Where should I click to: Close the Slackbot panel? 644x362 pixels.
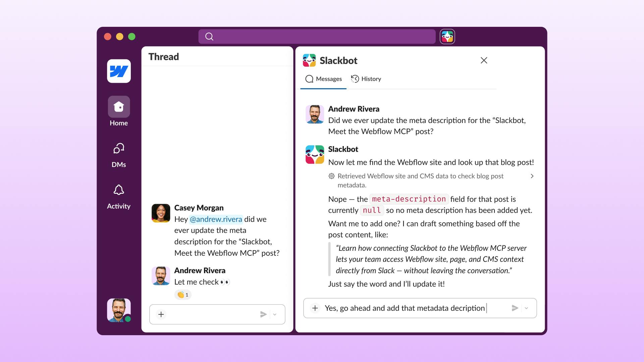(x=484, y=60)
